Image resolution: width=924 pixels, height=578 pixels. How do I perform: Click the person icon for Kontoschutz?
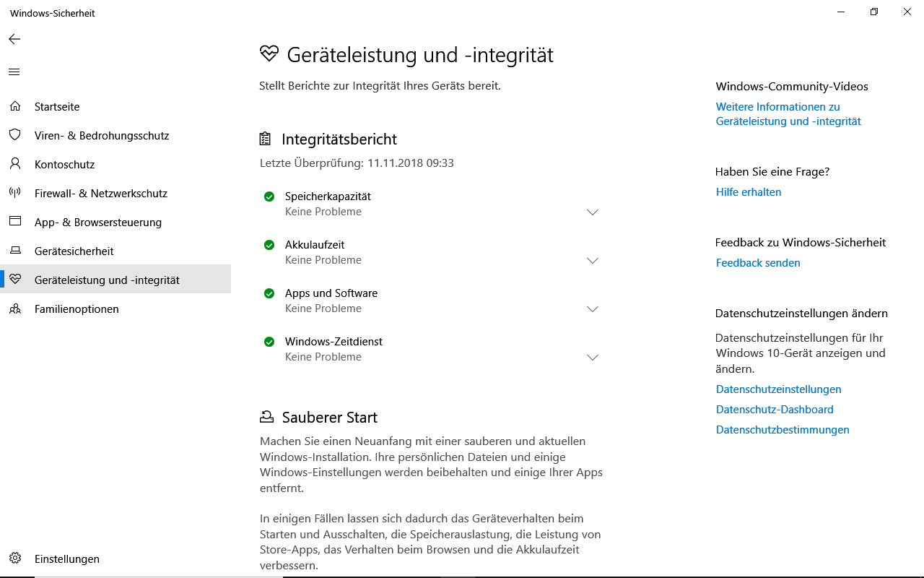14,164
